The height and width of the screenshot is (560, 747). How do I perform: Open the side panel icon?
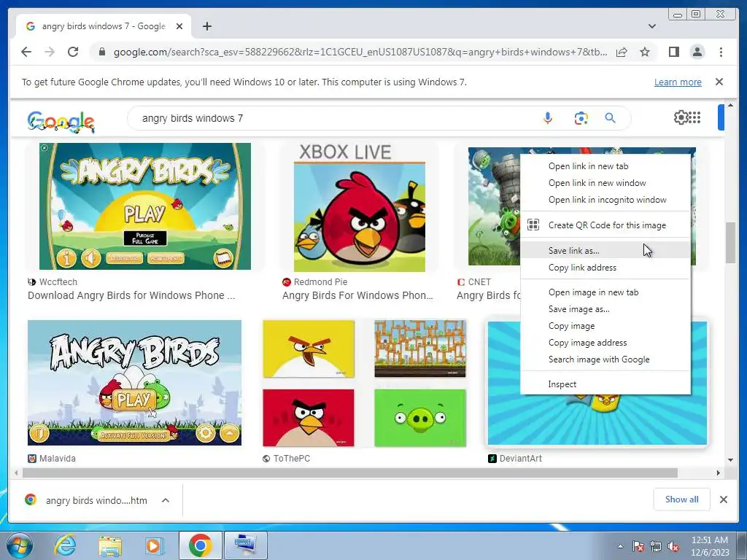point(673,52)
